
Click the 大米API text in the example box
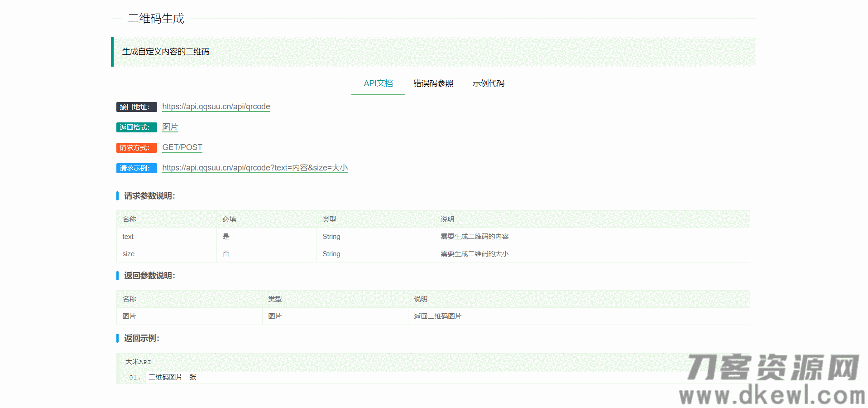pyautogui.click(x=138, y=362)
